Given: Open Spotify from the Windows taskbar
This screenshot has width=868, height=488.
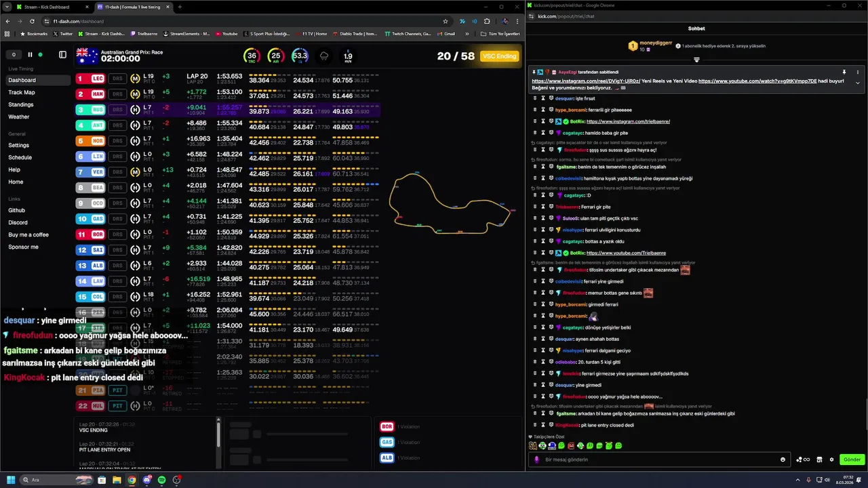Looking at the screenshot, I should (x=161, y=480).
